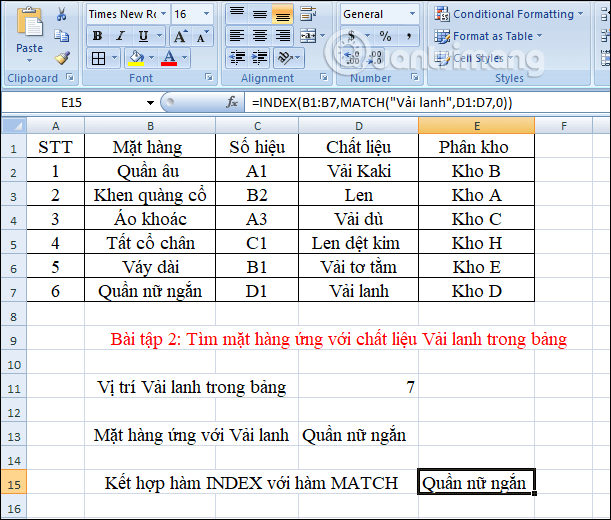Screen dimensions: 611x520
Task: Apply Accounting number format dollar icon
Action: [x=352, y=36]
